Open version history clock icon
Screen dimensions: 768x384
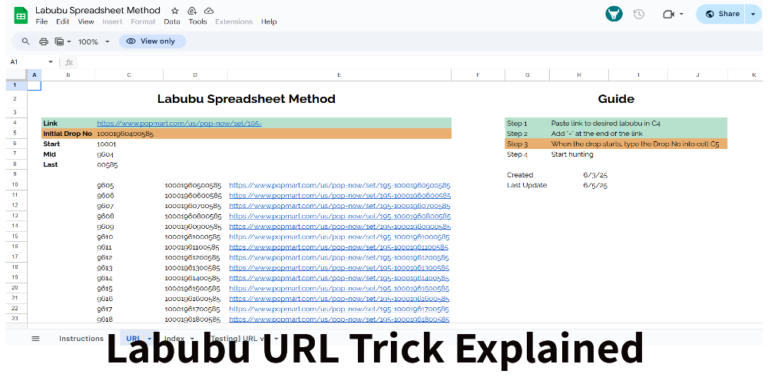638,14
